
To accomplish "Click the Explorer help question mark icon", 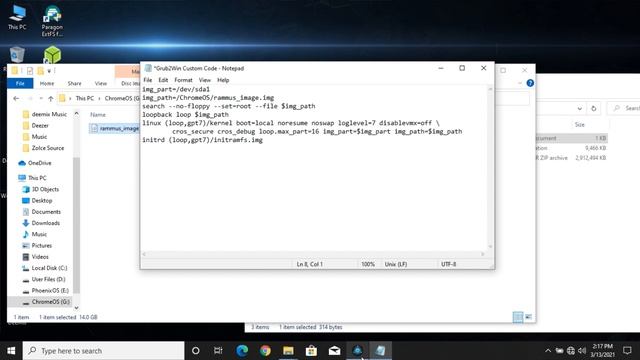I will pos(530,83).
